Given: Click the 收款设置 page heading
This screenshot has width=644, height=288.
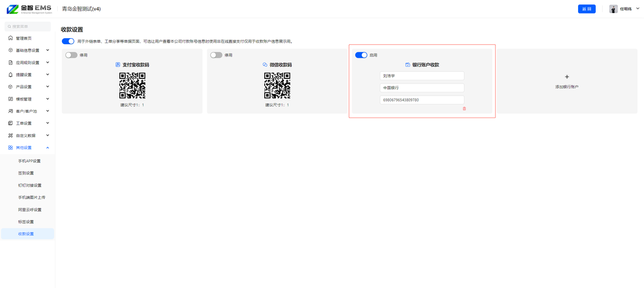Looking at the screenshot, I should 72,30.
